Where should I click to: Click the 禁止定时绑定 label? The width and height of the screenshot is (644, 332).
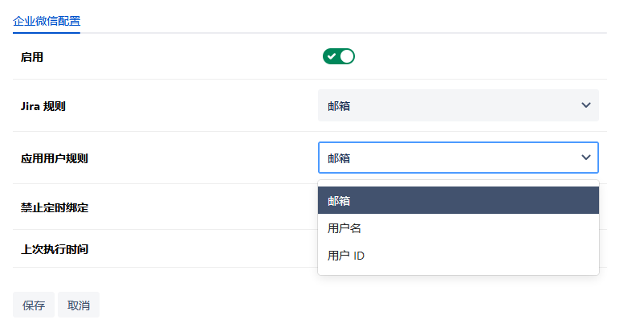click(x=54, y=207)
